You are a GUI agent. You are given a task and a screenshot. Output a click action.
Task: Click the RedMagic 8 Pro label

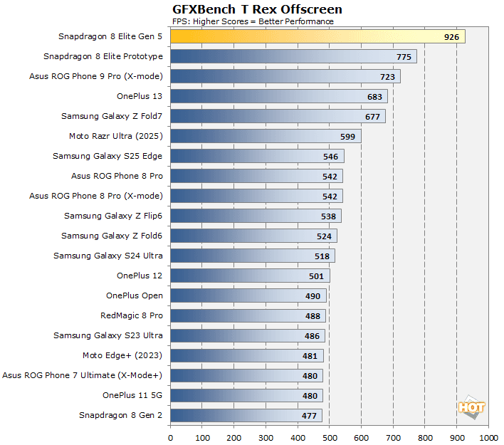tap(132, 315)
